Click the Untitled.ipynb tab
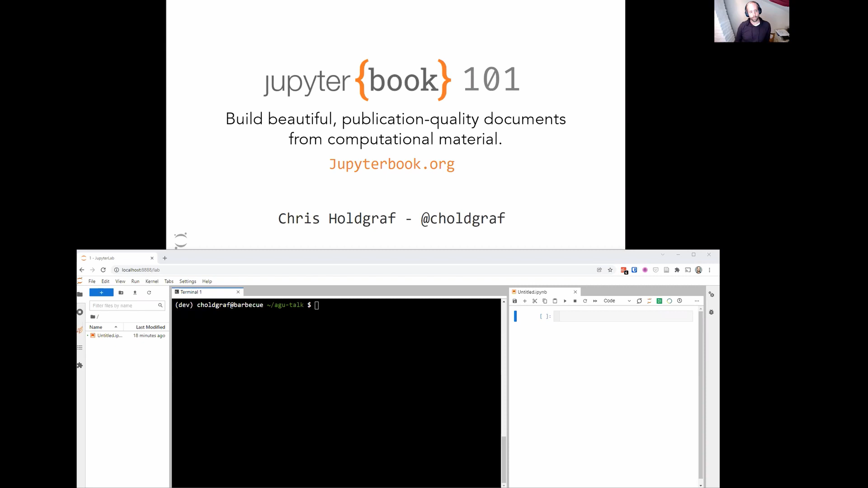Viewport: 868px width, 488px height. [539, 292]
